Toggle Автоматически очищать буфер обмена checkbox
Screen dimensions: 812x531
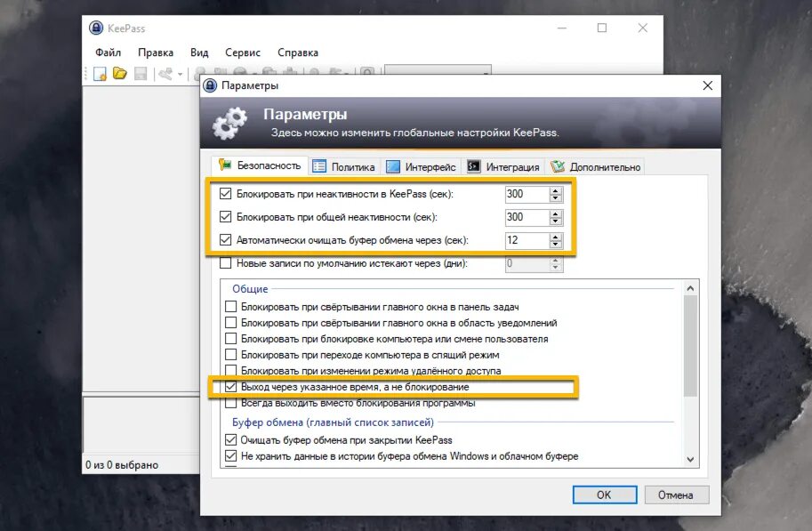coord(225,240)
